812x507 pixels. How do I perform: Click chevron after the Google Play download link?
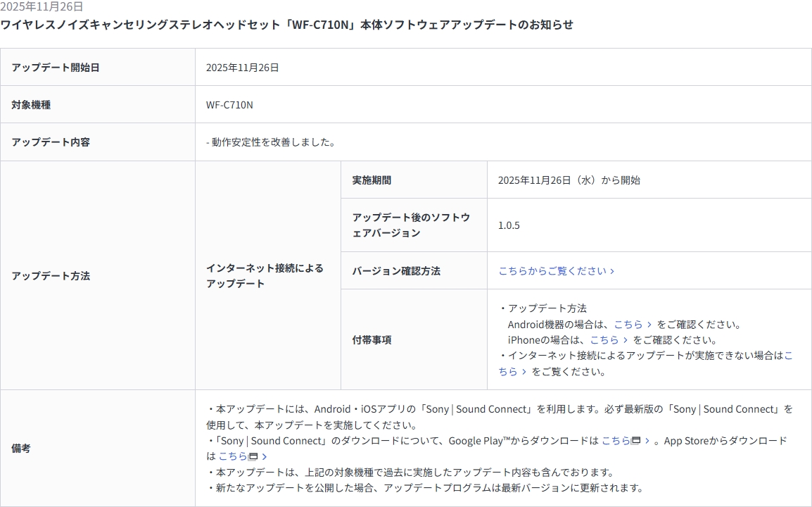(x=647, y=441)
